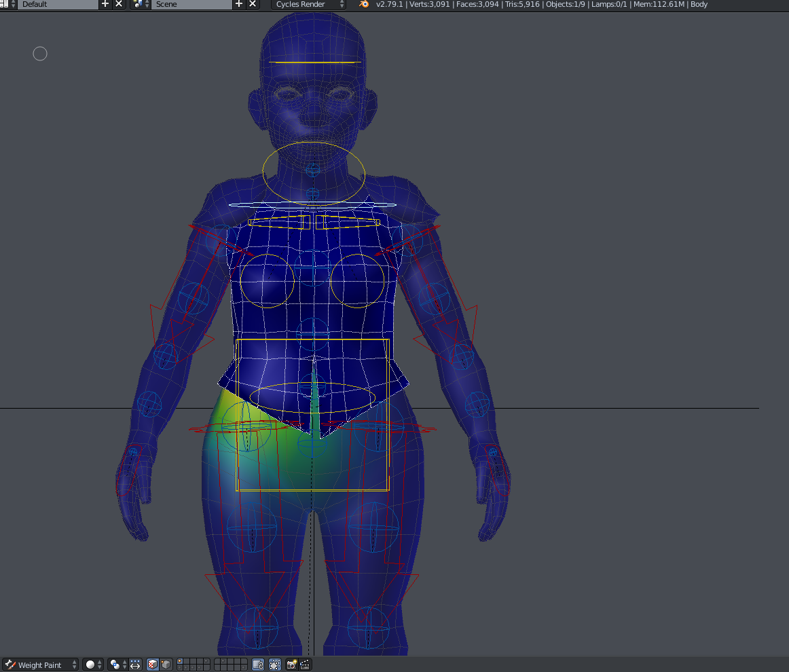This screenshot has width=789, height=672.
Task: Open the Weight Paint mode selector
Action: [40, 665]
